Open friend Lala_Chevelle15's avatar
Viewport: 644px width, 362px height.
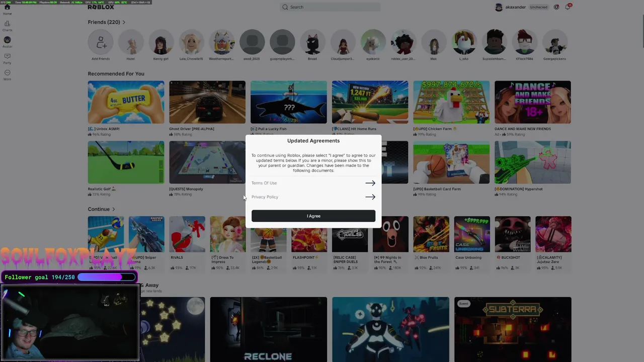click(191, 42)
